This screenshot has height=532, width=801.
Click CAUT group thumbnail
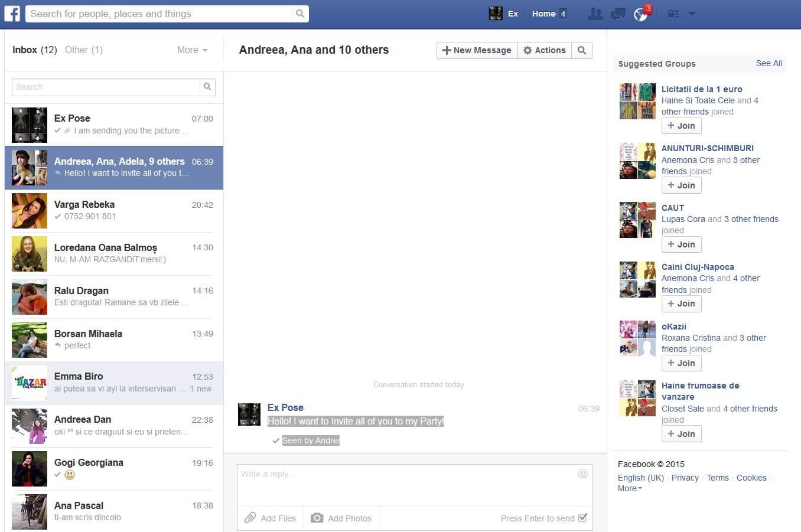[637, 220]
